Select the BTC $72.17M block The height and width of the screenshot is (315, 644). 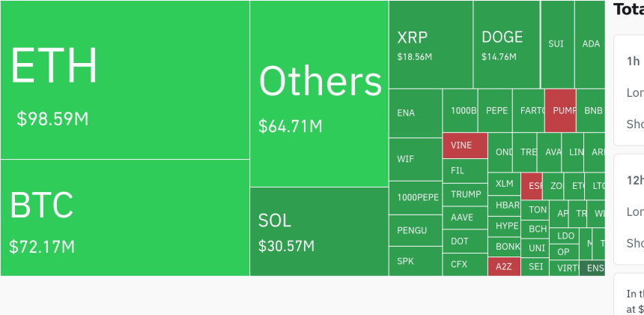(124, 217)
